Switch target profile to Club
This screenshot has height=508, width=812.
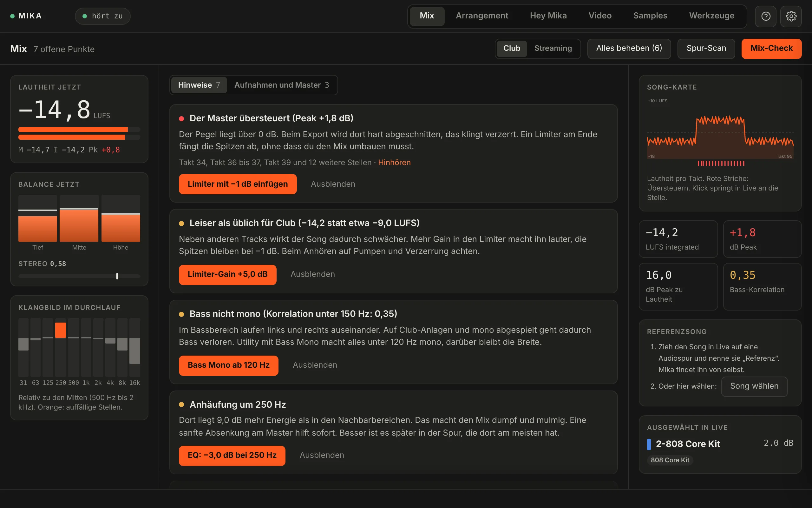pos(511,48)
